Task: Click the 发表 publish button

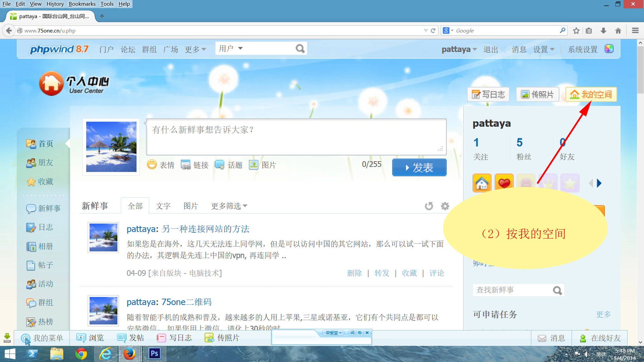Action: click(419, 167)
